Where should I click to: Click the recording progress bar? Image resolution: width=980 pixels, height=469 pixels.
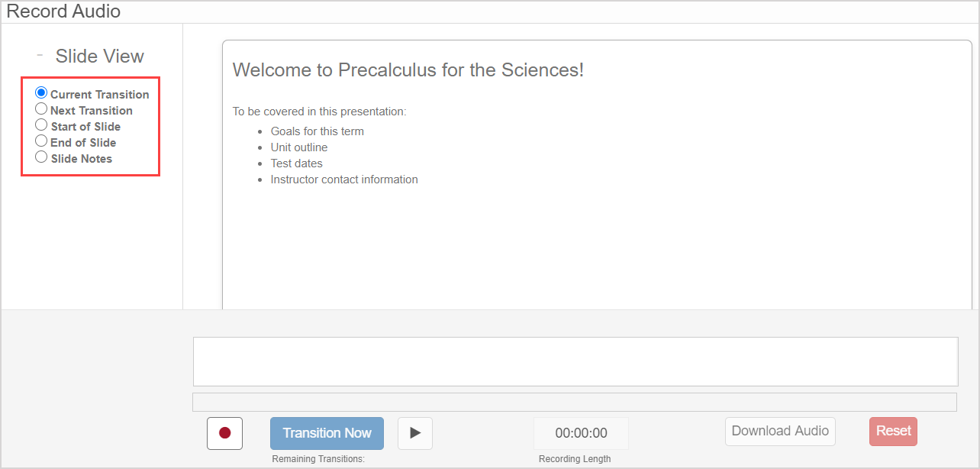point(575,402)
